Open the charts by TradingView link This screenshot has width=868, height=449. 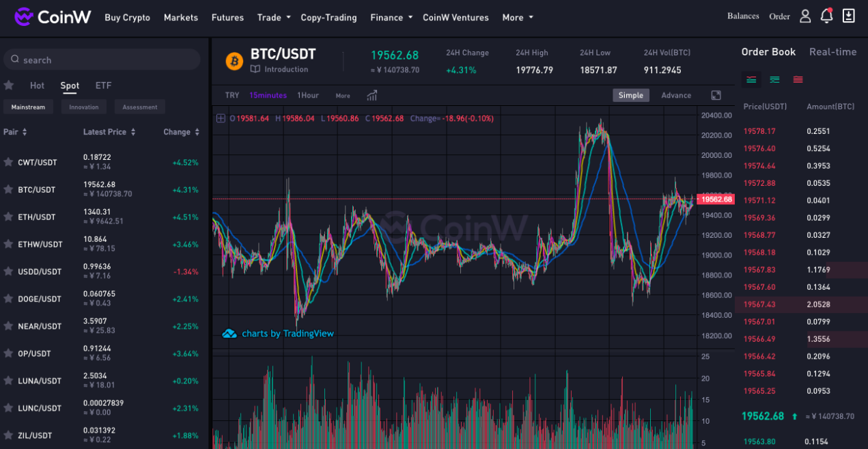(287, 333)
